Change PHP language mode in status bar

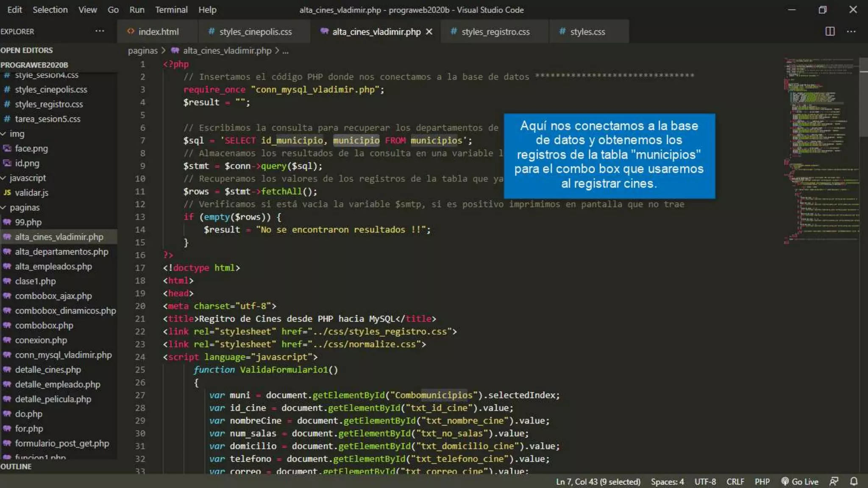point(762,482)
